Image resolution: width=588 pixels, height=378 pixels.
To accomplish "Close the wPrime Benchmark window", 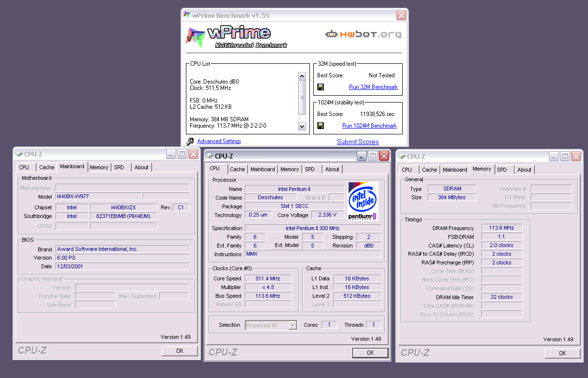I will tap(401, 15).
